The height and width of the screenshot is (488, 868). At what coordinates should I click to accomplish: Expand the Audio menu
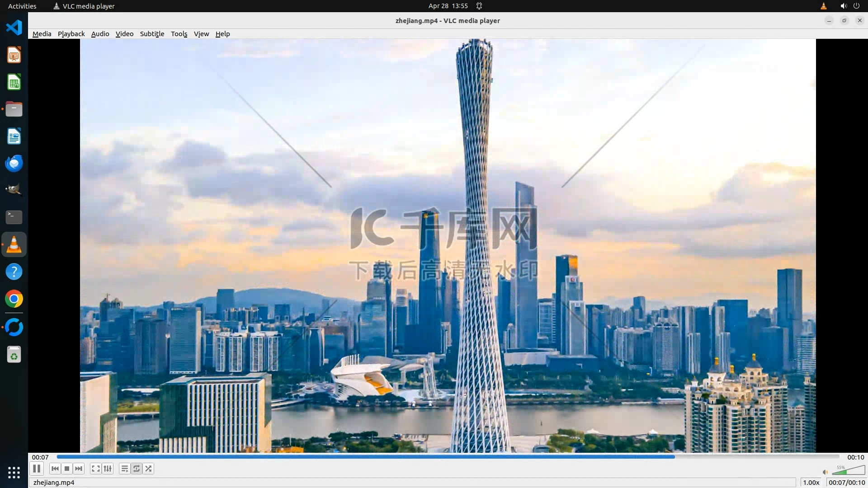click(100, 34)
